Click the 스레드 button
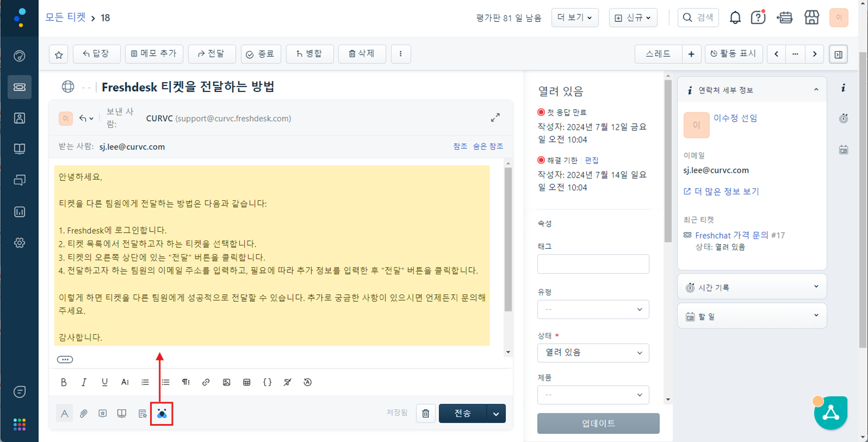This screenshot has width=868, height=442. (x=658, y=54)
